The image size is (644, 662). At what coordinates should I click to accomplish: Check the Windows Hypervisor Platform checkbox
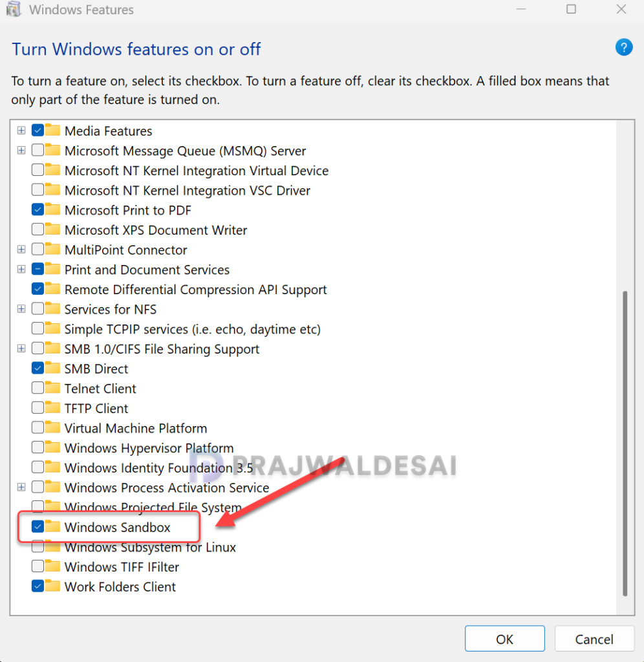click(38, 447)
